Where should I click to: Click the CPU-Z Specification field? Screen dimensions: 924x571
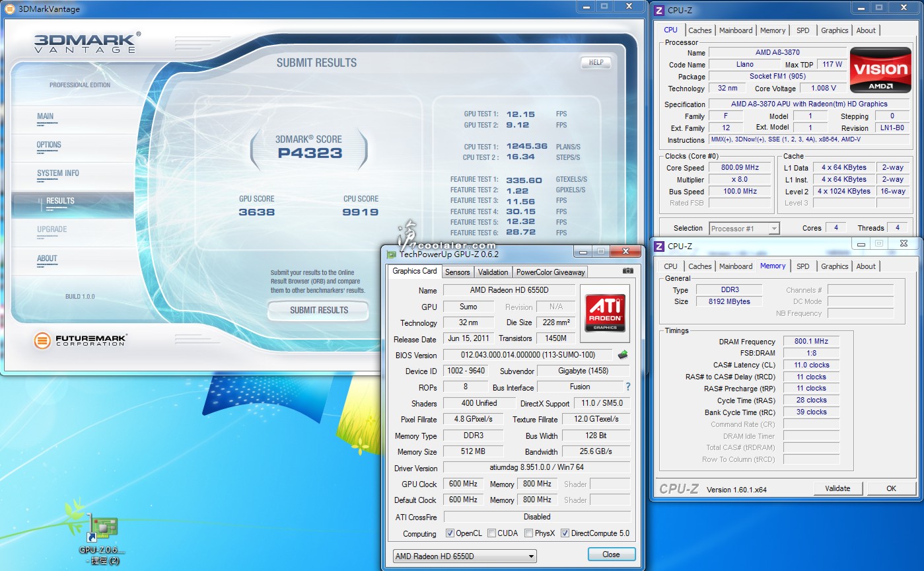(x=809, y=104)
